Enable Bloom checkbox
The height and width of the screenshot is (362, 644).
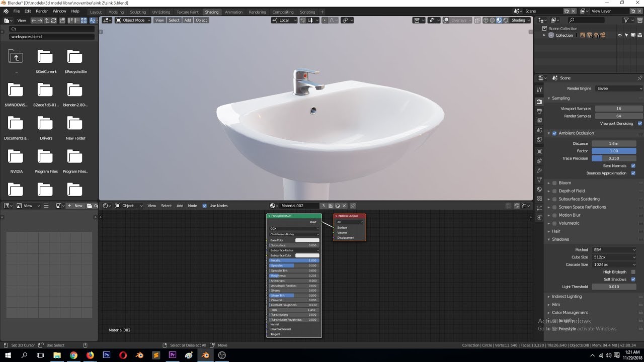coord(554,183)
